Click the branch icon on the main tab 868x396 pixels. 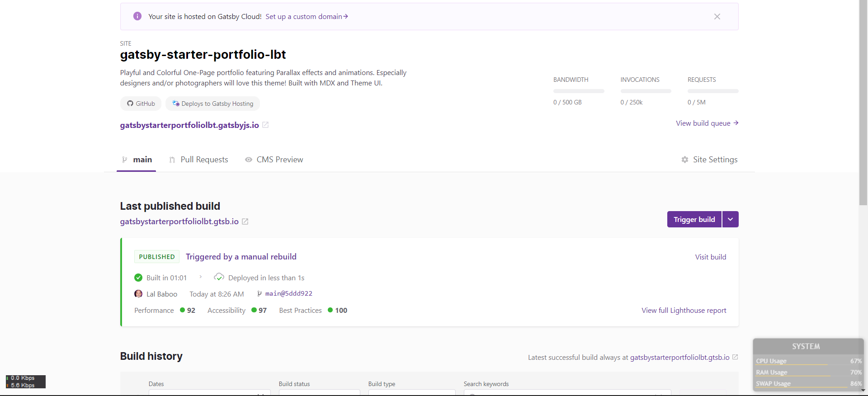(125, 160)
